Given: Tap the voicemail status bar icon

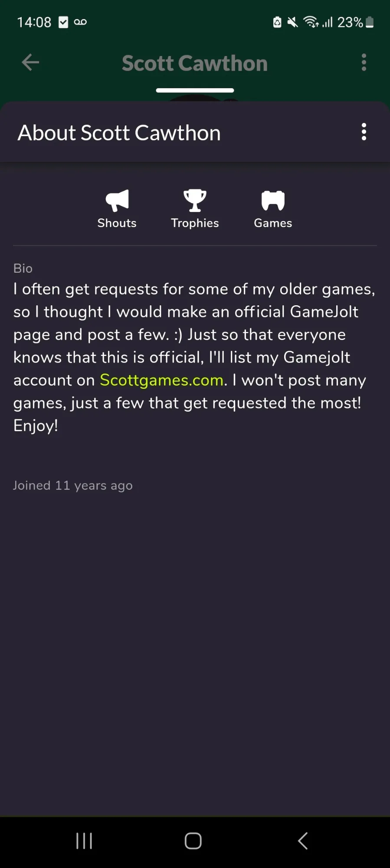Looking at the screenshot, I should [x=80, y=22].
